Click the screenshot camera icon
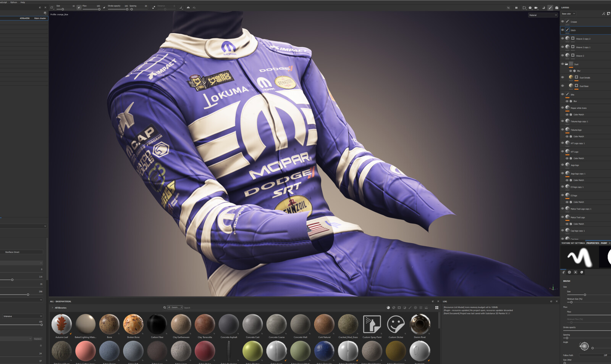Image resolution: width=611 pixels, height=364 pixels. [557, 8]
